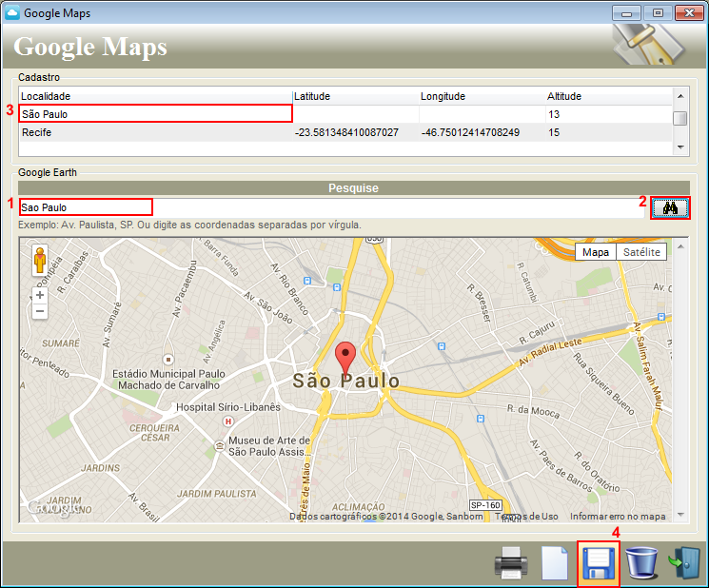Maximize the Google Maps window
The image size is (709, 588).
click(x=658, y=12)
